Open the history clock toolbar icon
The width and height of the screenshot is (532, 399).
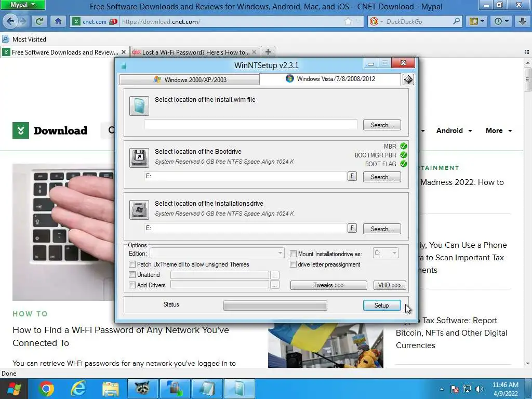point(501,21)
